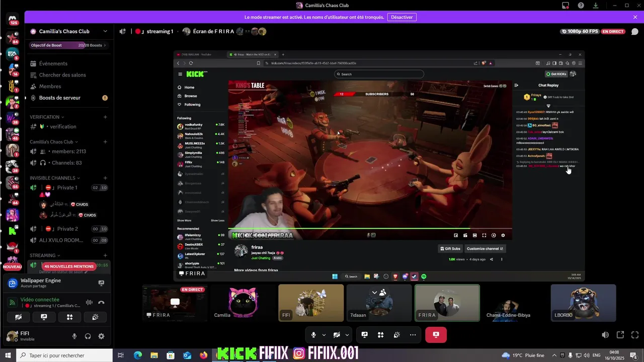The height and width of the screenshot is (362, 644).
Task: Click the speaker icon next to streaming 1
Action: point(122,31)
